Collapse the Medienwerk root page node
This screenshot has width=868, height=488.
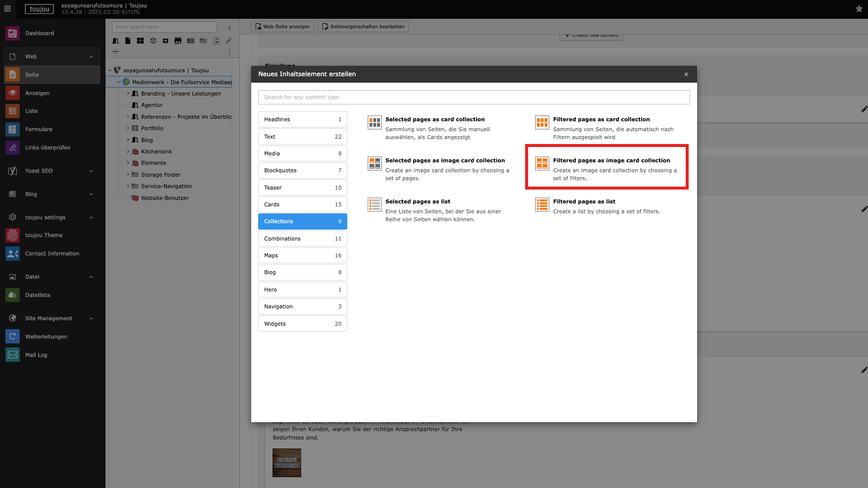point(119,82)
